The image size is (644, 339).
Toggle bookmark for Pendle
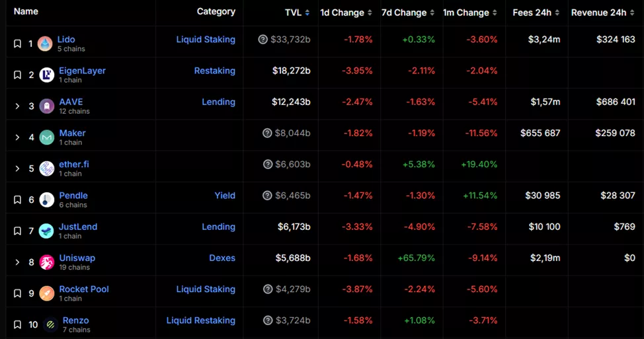(18, 200)
